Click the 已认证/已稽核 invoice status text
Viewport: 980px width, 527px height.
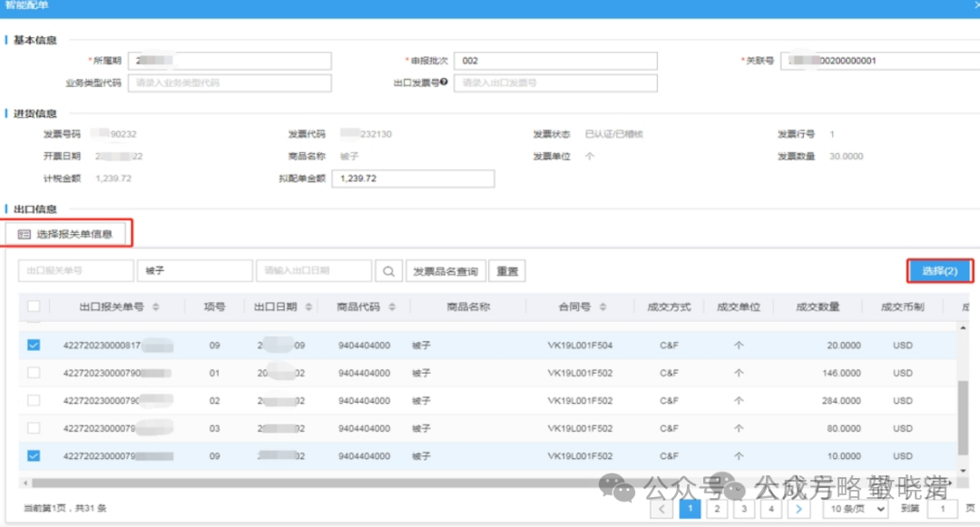tap(613, 133)
